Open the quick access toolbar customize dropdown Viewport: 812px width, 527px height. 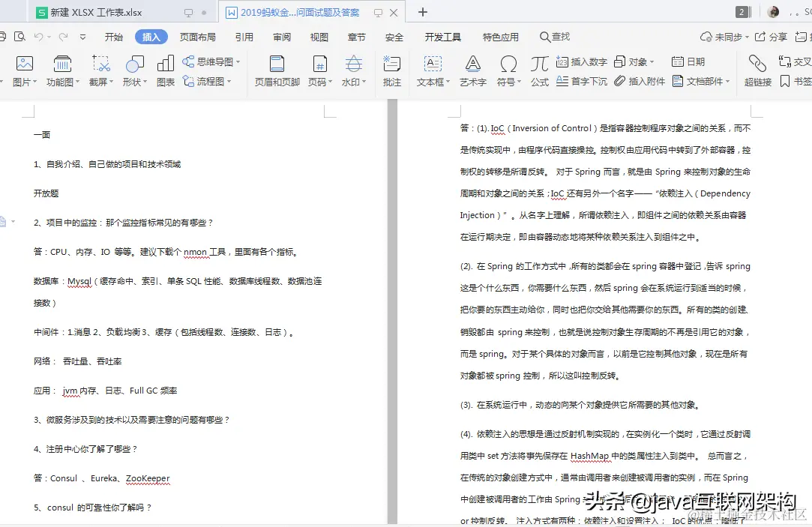tap(83, 37)
